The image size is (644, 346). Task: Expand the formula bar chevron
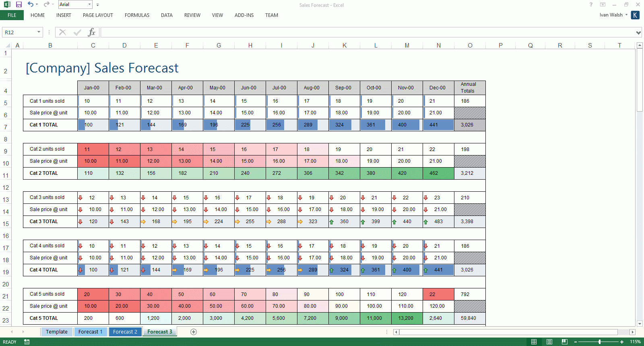tap(638, 33)
